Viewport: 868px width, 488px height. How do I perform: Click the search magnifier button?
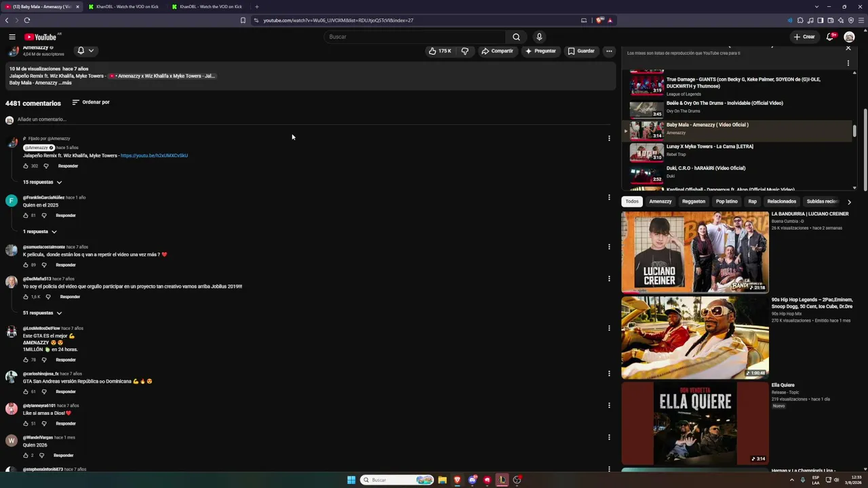pos(516,37)
